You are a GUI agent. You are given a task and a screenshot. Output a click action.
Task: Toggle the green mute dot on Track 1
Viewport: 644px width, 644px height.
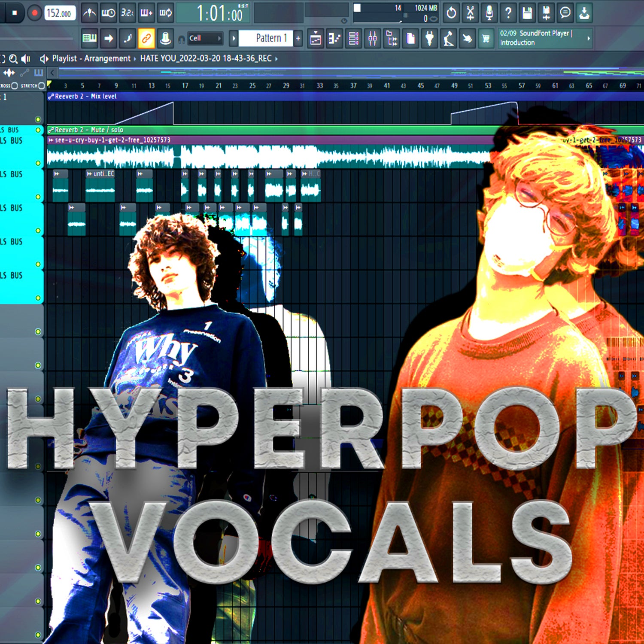pyautogui.click(x=39, y=120)
